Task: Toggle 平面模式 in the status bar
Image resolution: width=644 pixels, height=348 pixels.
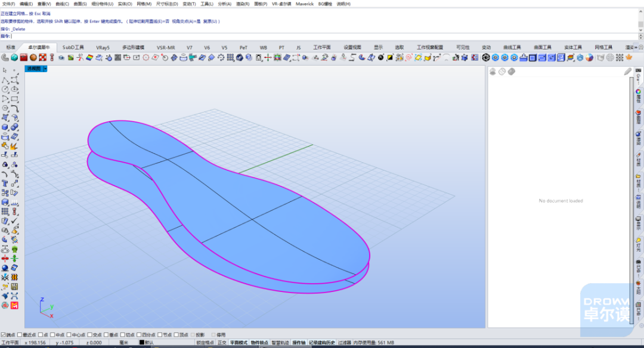Action: tap(239, 342)
